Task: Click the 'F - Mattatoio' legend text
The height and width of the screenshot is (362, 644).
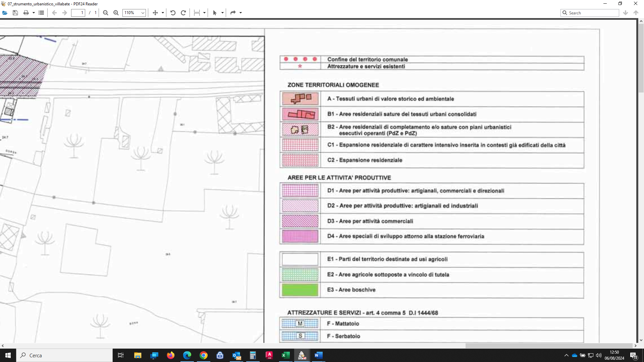Action: (x=343, y=324)
